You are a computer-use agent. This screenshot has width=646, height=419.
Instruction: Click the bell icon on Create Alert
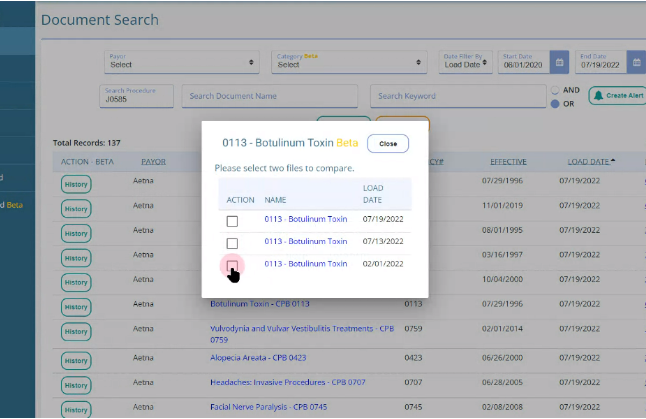click(599, 96)
